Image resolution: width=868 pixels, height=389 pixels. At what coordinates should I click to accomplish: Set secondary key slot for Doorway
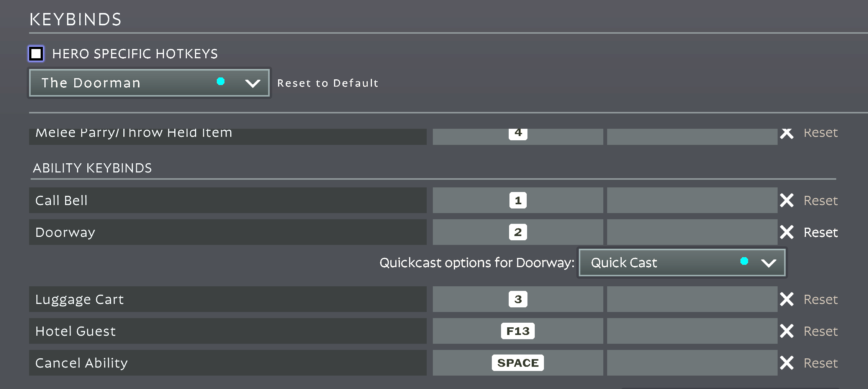(x=692, y=232)
